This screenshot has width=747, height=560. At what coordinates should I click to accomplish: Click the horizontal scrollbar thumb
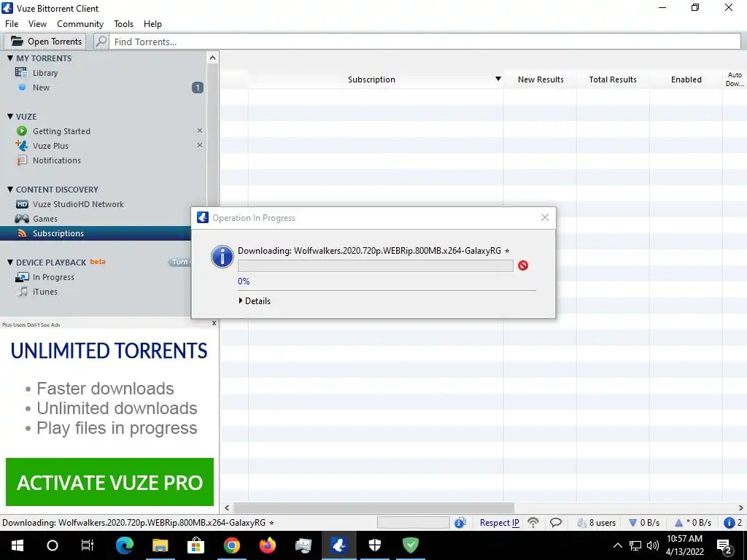373,507
